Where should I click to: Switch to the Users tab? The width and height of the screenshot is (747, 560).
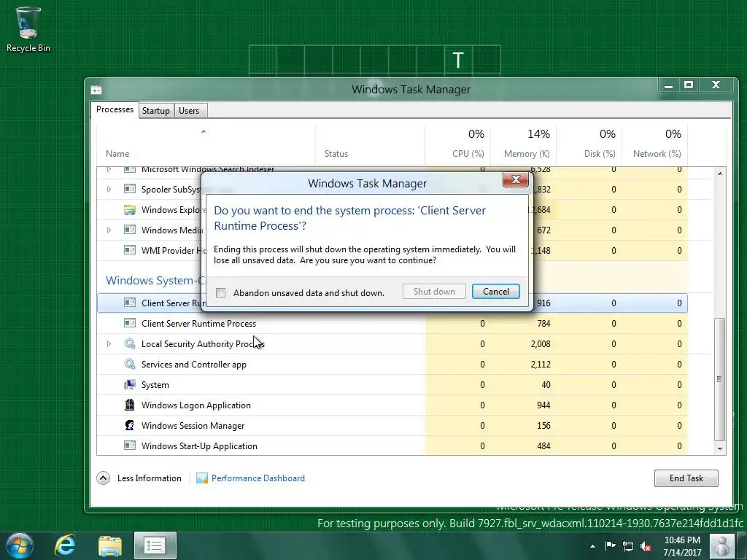(189, 111)
